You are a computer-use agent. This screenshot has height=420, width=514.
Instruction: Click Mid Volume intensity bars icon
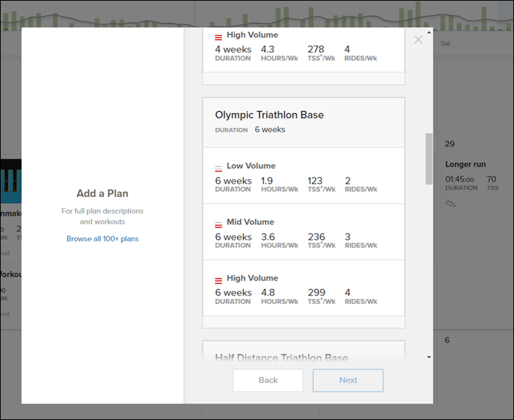tap(219, 225)
